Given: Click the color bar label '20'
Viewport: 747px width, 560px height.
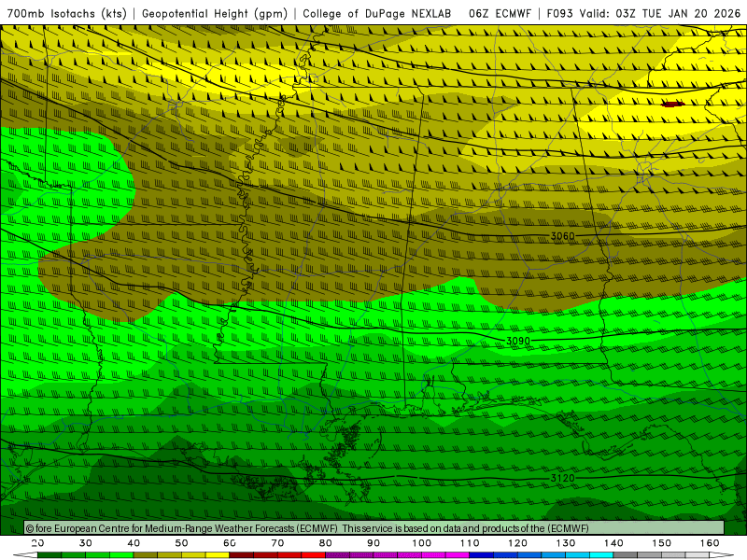Looking at the screenshot, I should click(37, 543).
